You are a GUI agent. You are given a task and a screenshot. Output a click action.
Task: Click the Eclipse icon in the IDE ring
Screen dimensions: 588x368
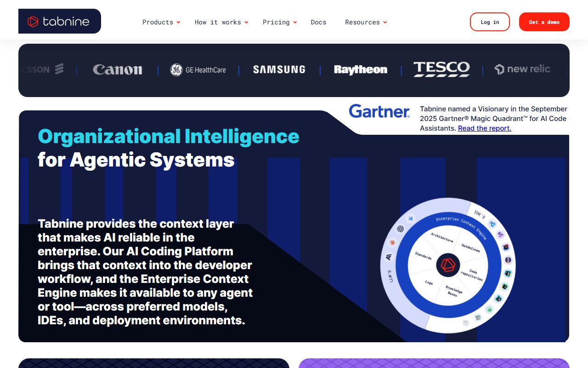coord(508,260)
